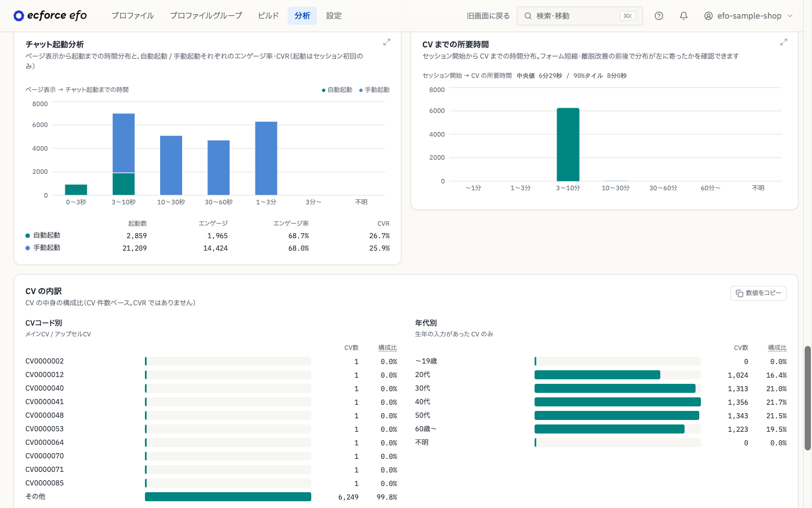Click the 14,424 manual engage count
The image size is (812, 508).
215,248
